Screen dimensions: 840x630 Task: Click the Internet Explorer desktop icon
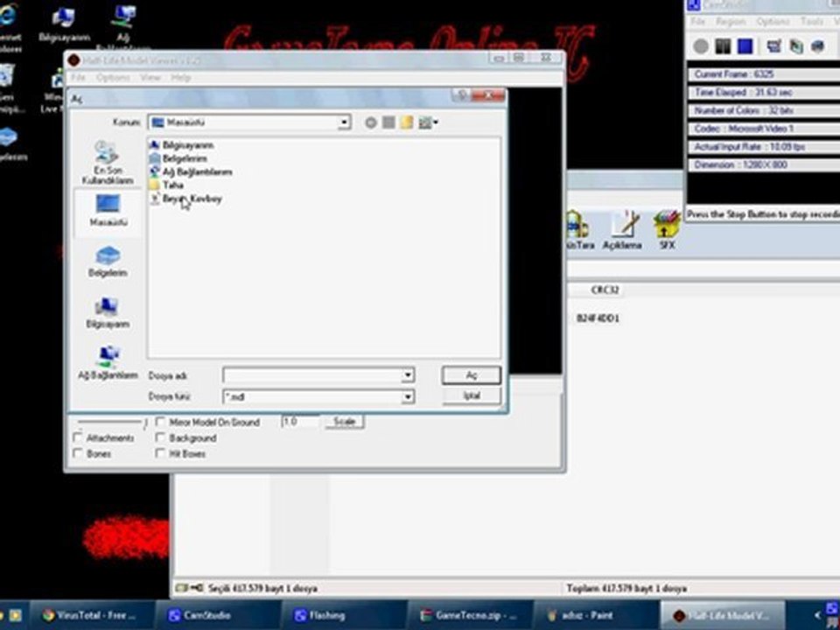click(10, 27)
